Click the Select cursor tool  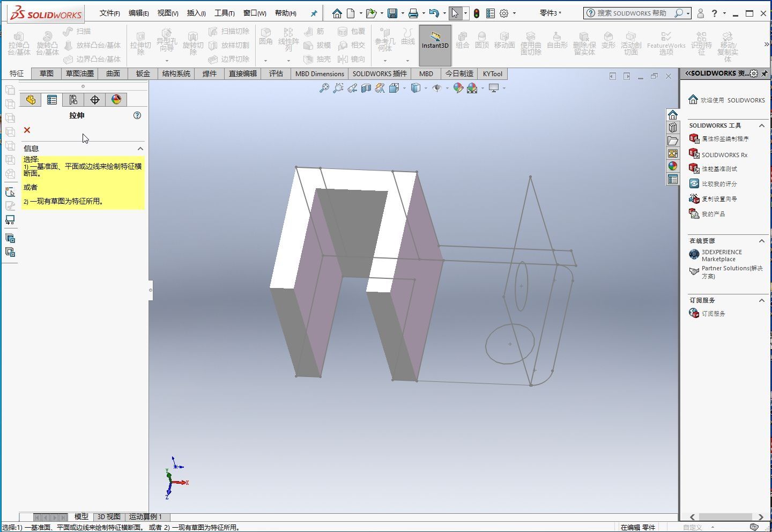point(455,13)
